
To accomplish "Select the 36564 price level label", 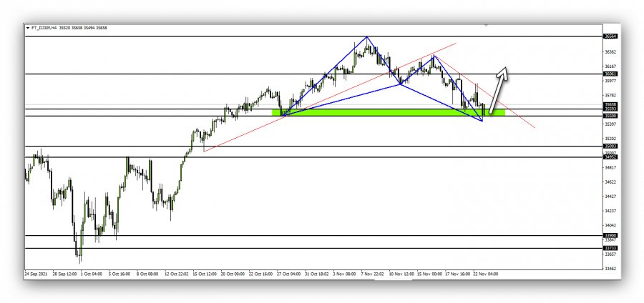I will [610, 36].
